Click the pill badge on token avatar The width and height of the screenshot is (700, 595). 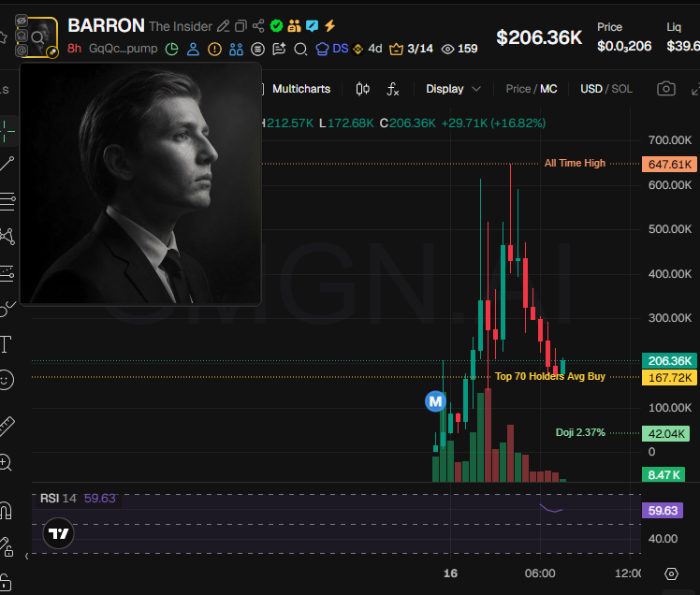(x=52, y=52)
